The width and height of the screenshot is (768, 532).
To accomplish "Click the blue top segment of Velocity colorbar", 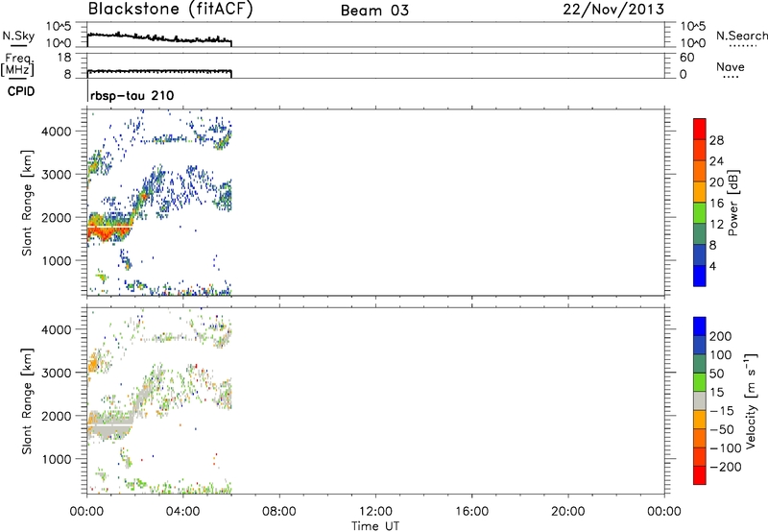I will point(700,326).
